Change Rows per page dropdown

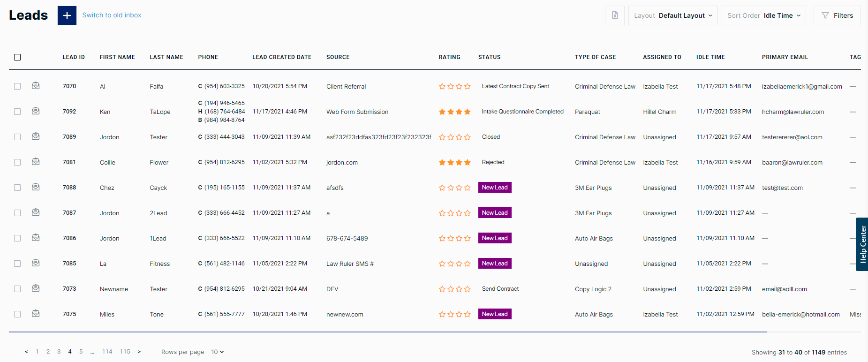pyautogui.click(x=218, y=352)
